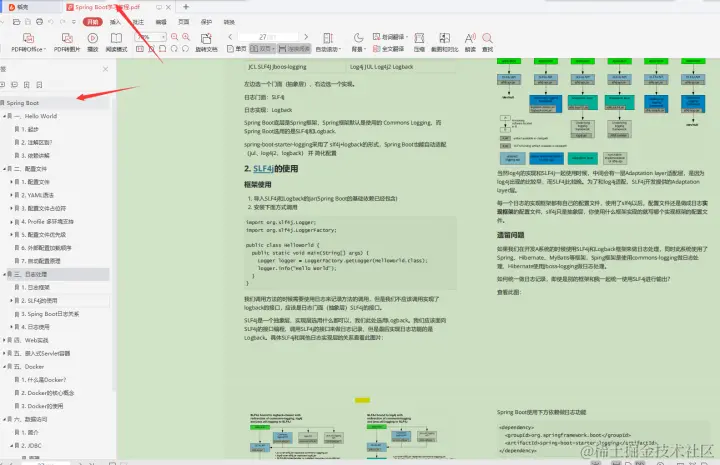Viewport: 720px width, 465px height.
Task: Open quick access toolbar customize arrow
Action: (x=74, y=22)
